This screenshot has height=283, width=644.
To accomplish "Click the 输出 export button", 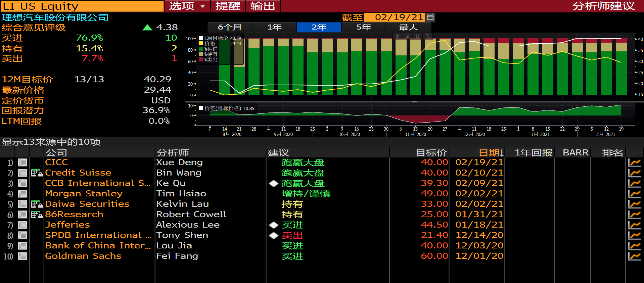I will 263,6.
